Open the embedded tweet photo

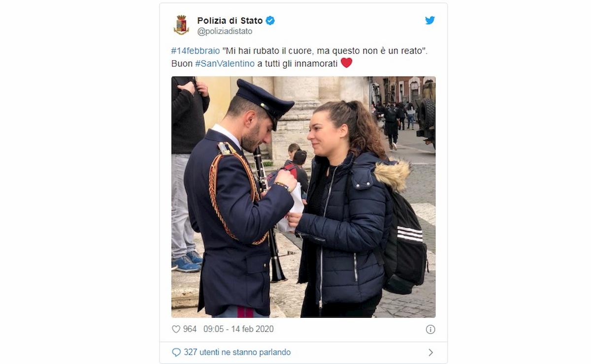point(303,197)
